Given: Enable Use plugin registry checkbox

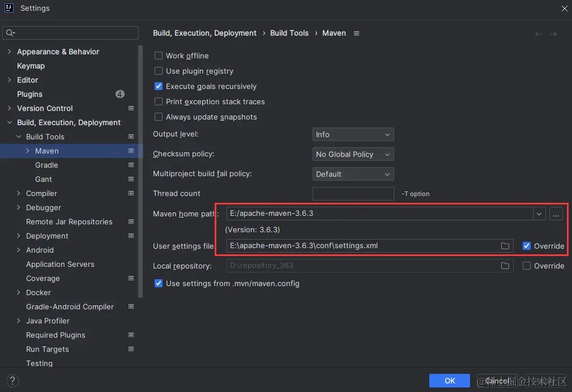Looking at the screenshot, I should (x=159, y=71).
